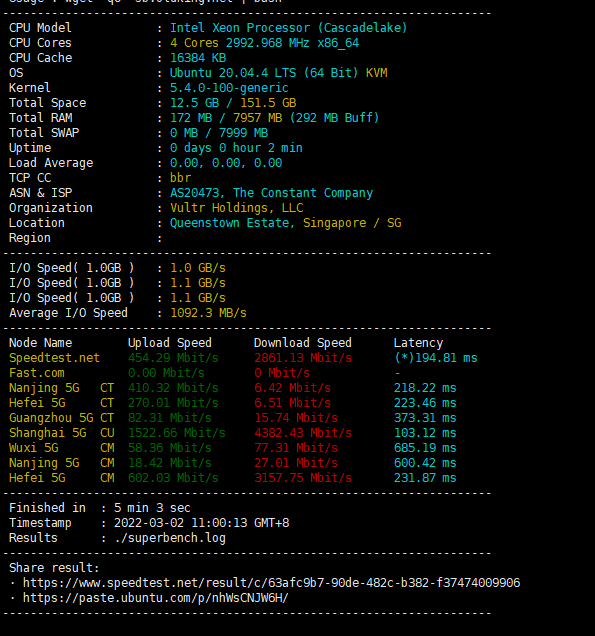Select Shanghai 5G CU download speed
Viewport: 595px width, 636px height.
(303, 433)
